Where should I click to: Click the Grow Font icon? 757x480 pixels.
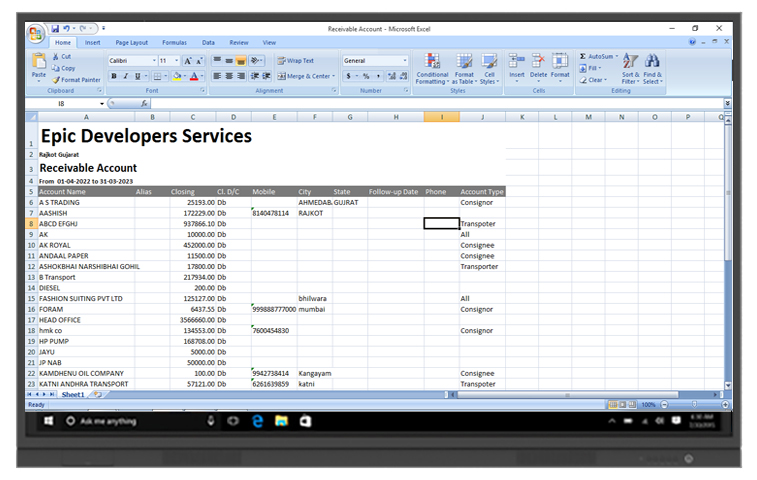[x=188, y=61]
